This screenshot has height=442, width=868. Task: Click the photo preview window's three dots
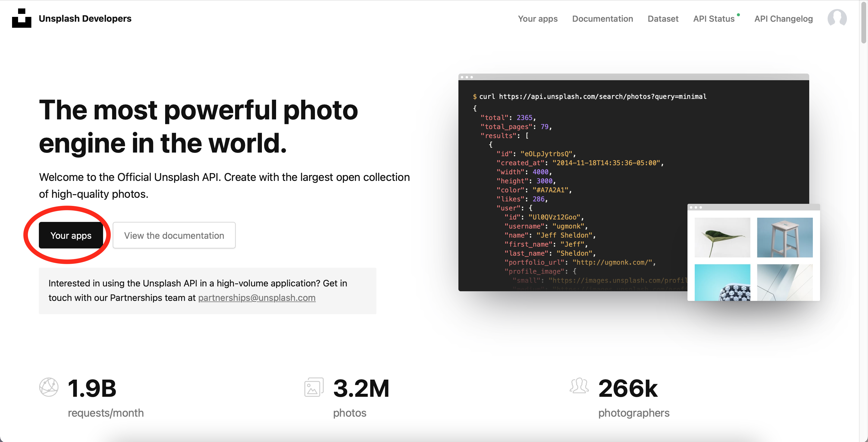(x=696, y=207)
